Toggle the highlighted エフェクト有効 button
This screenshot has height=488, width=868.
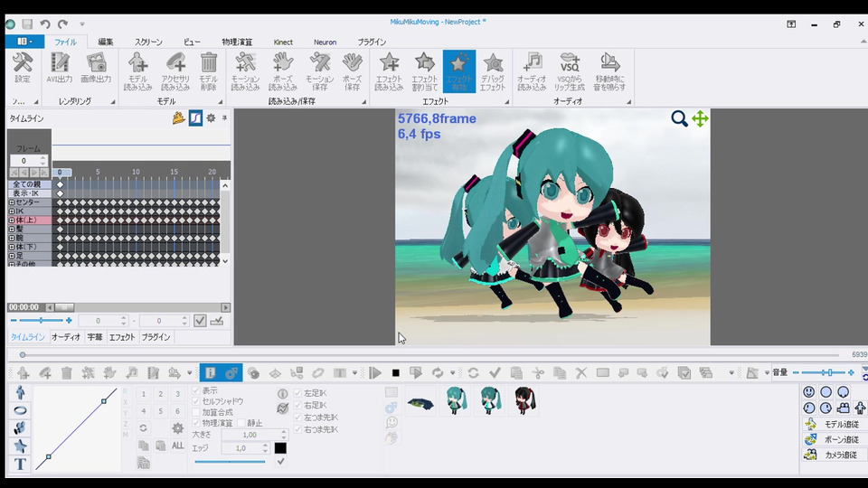459,71
